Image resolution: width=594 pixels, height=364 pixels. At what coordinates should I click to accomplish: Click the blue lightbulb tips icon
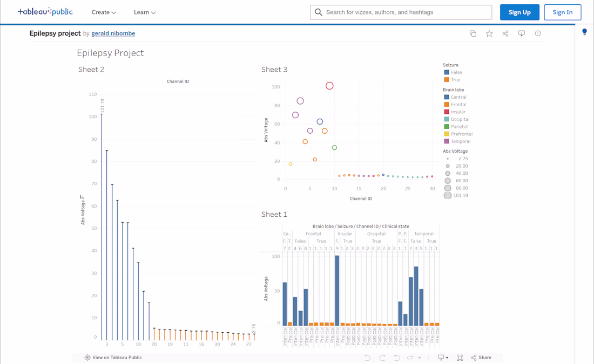(x=584, y=32)
